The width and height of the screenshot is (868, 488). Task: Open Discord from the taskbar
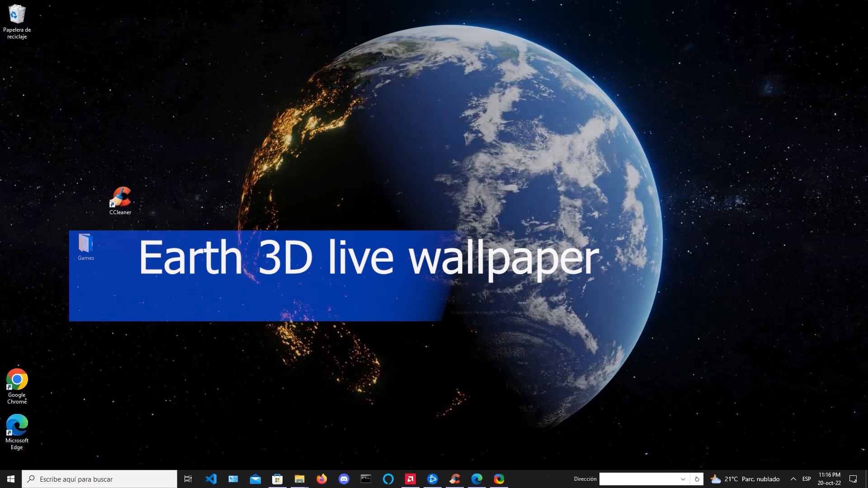tap(344, 479)
